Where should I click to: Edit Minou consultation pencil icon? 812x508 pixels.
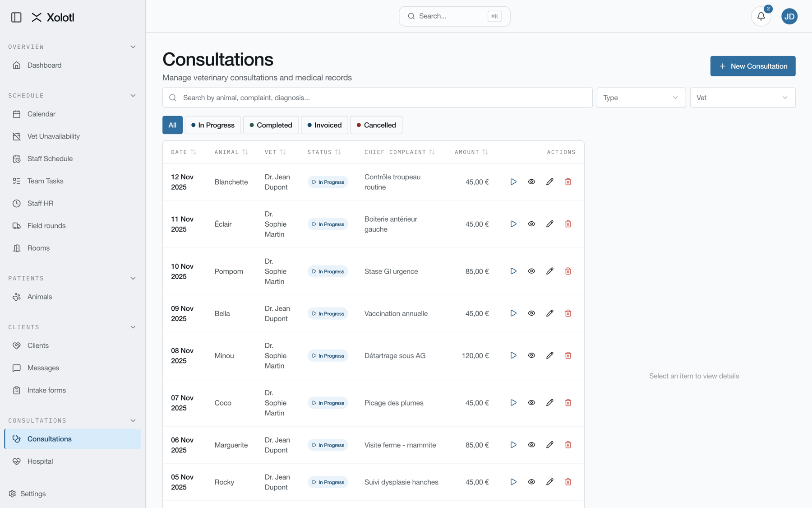549,355
